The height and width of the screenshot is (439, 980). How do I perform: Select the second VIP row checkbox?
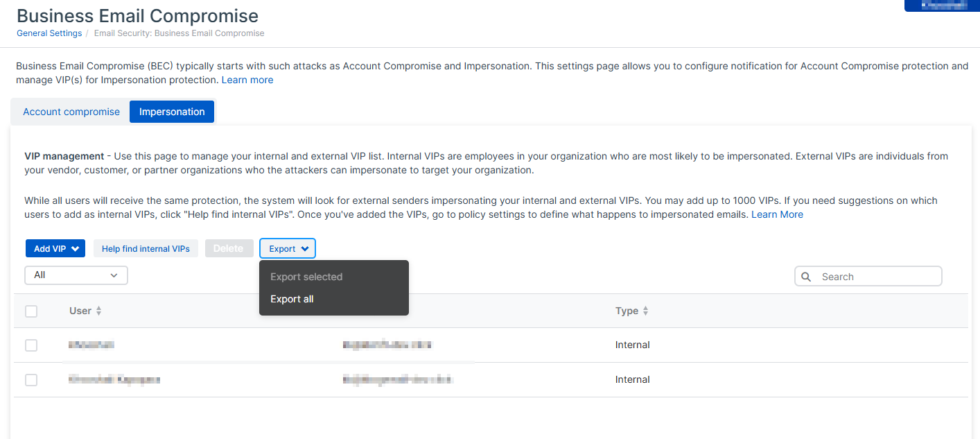point(31,380)
